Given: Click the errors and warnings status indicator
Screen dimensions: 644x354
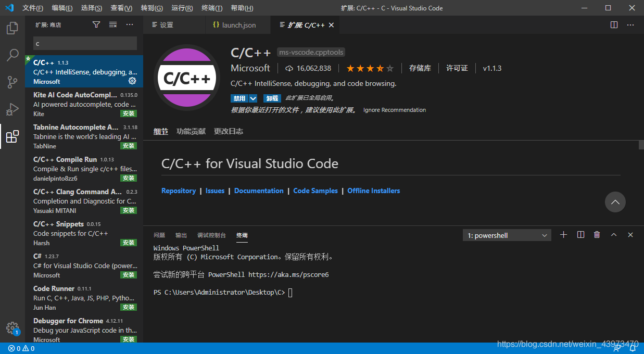Looking at the screenshot, I should point(21,348).
